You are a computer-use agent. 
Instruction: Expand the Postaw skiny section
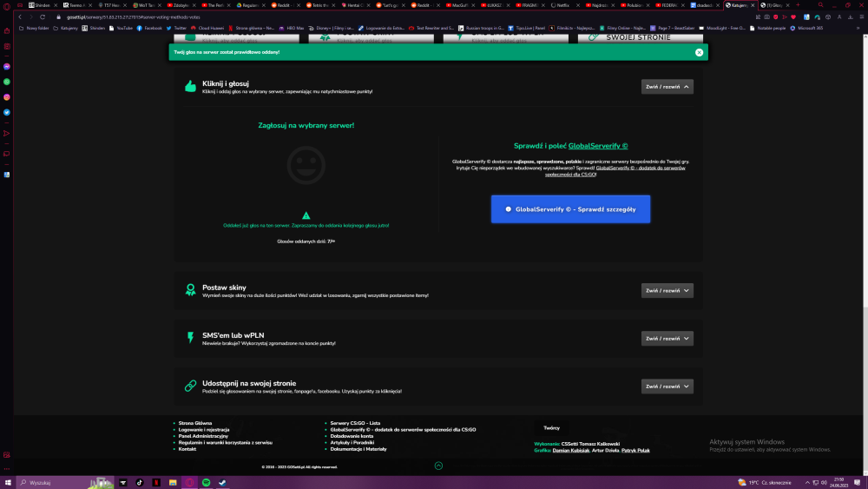click(667, 290)
